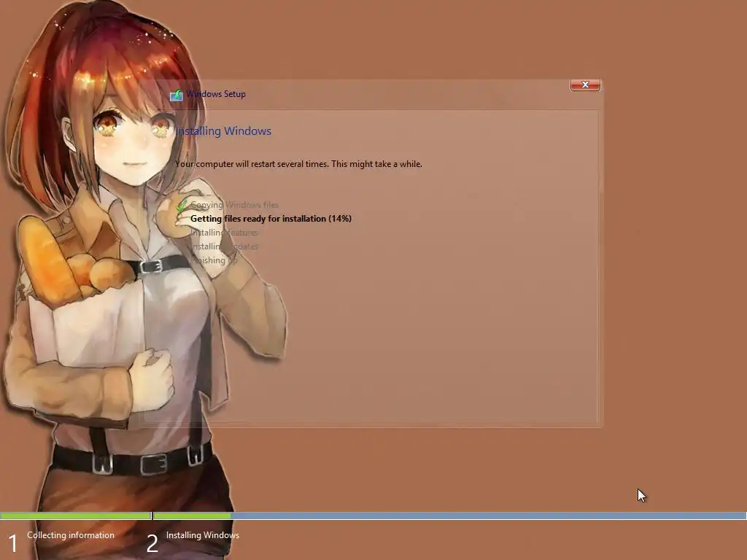
Task: Click the 'Windows Setup' title text
Action: (216, 94)
